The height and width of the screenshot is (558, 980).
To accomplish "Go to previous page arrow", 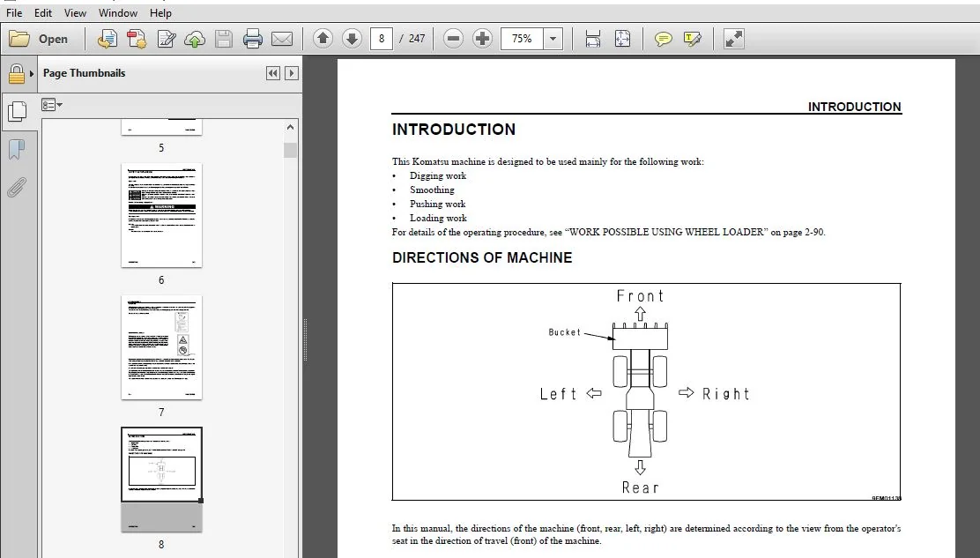I will pos(323,39).
